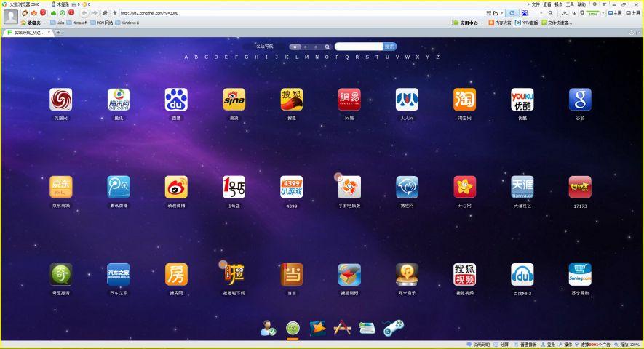This screenshot has height=349, width=644.
Task: Open the Tencent Weibo icon
Action: [x=119, y=188]
